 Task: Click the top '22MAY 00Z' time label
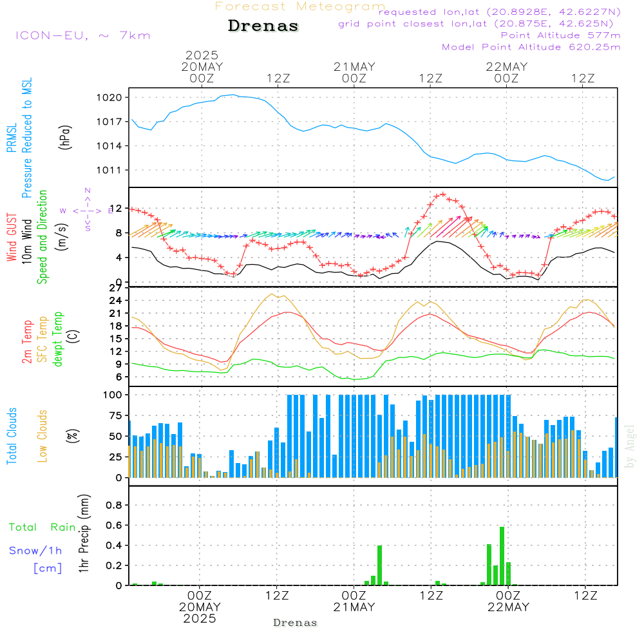[507, 72]
